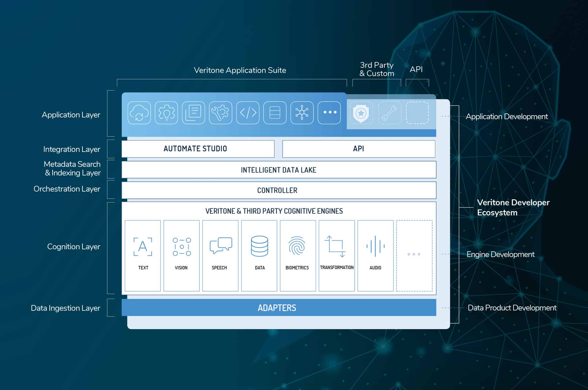
Task: Click the dashed wrench custom icon
Action: [x=390, y=113]
